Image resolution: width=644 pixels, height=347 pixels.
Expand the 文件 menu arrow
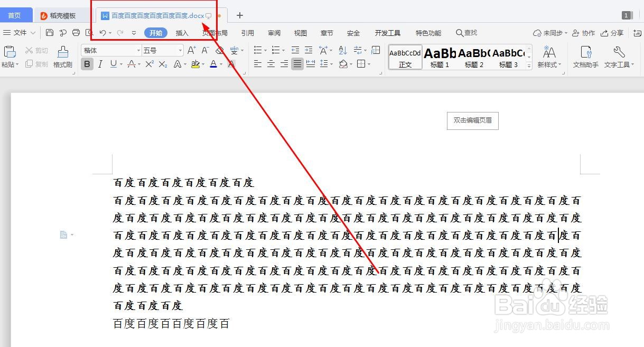33,33
